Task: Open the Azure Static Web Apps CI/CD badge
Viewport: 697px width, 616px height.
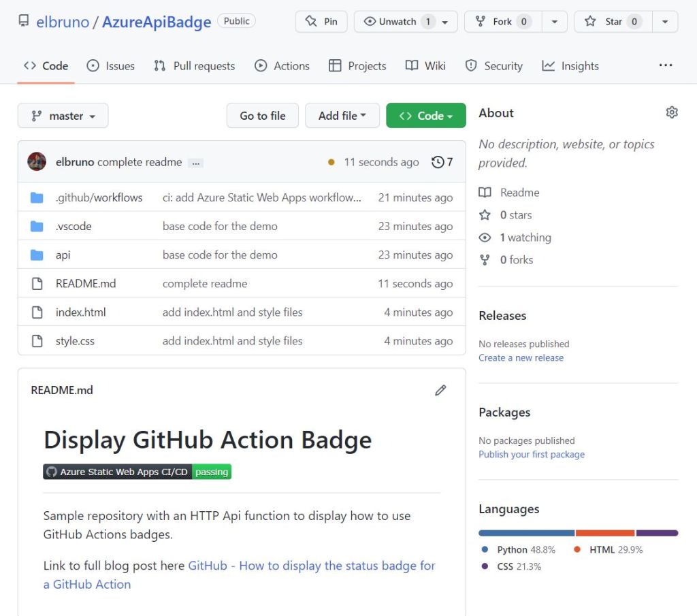Action: click(x=136, y=471)
